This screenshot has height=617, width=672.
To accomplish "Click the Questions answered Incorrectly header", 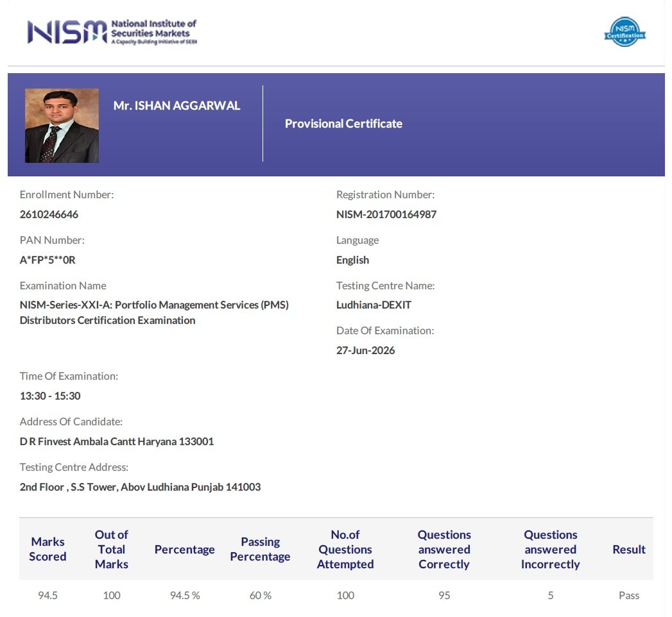I will (x=550, y=550).
